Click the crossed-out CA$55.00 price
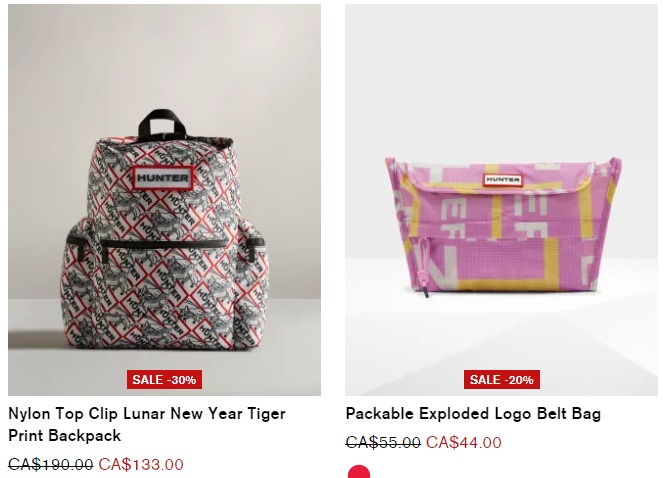666x478 pixels. 383,442
